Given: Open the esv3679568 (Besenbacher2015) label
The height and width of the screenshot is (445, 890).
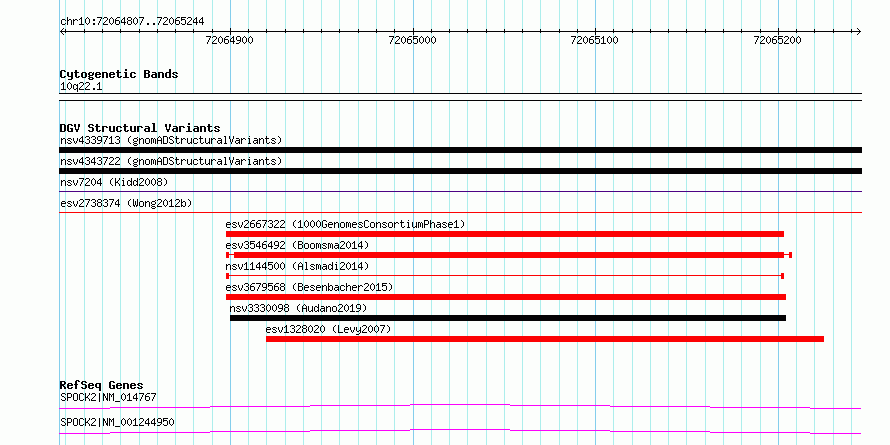Looking at the screenshot, I should pyautogui.click(x=309, y=287).
